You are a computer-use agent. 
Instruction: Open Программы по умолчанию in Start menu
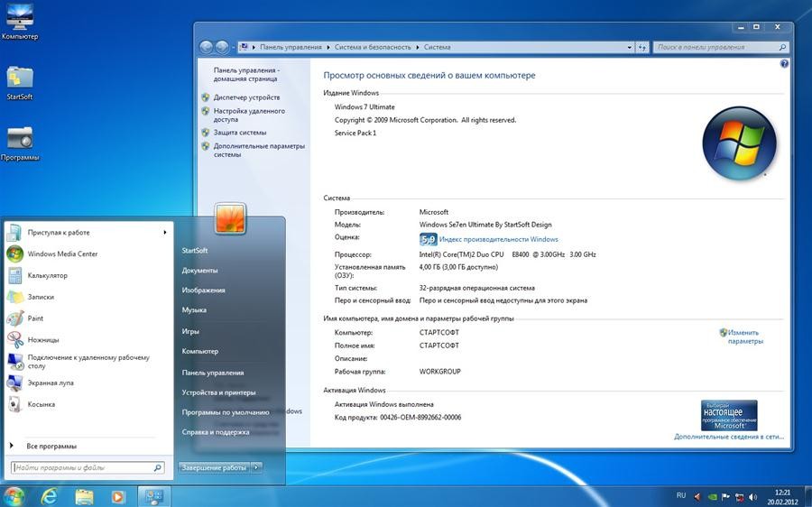click(226, 412)
